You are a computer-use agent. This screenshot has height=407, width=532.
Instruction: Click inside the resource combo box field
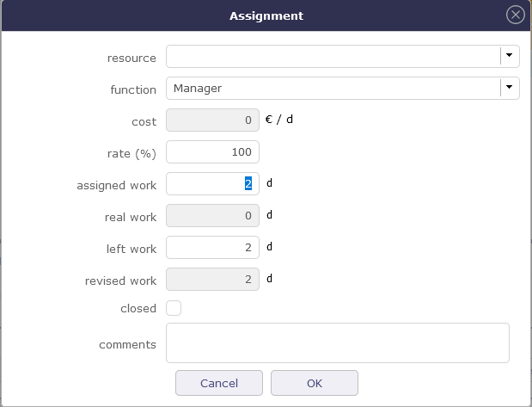click(x=333, y=56)
